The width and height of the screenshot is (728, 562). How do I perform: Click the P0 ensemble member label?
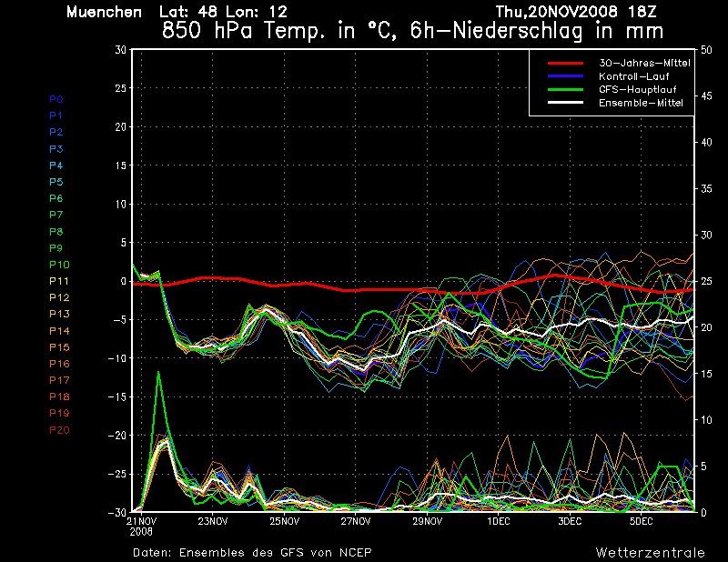point(56,99)
